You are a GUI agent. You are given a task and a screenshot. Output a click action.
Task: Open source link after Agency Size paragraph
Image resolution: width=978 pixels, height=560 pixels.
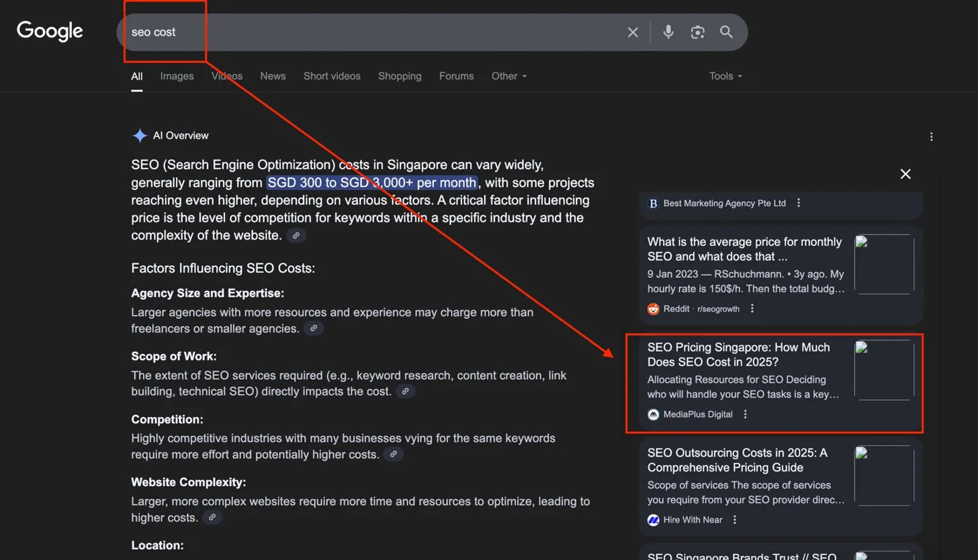coord(314,328)
